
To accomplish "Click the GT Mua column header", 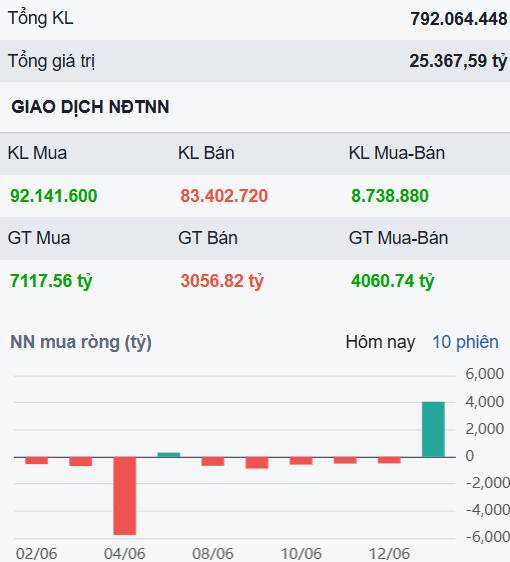I will [39, 238].
